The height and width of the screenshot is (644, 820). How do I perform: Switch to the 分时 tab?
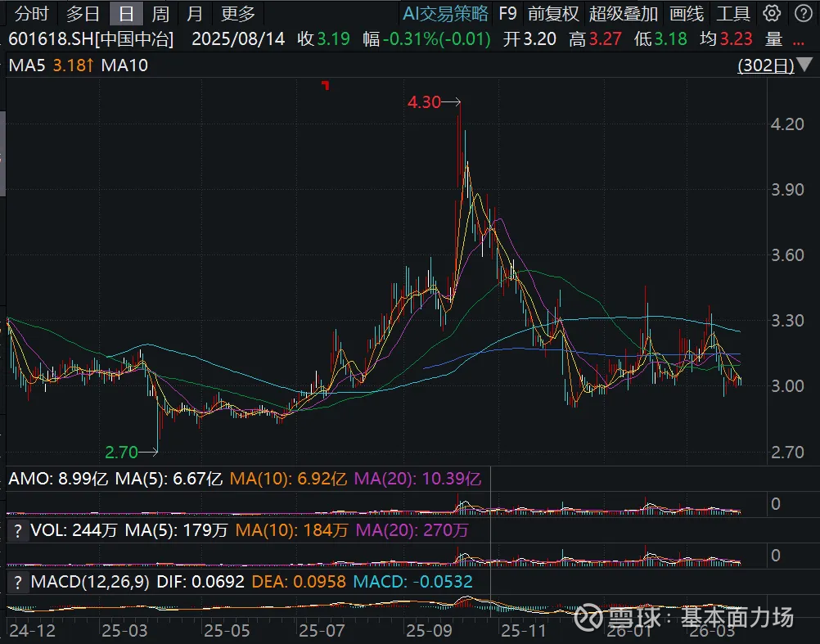[x=31, y=14]
